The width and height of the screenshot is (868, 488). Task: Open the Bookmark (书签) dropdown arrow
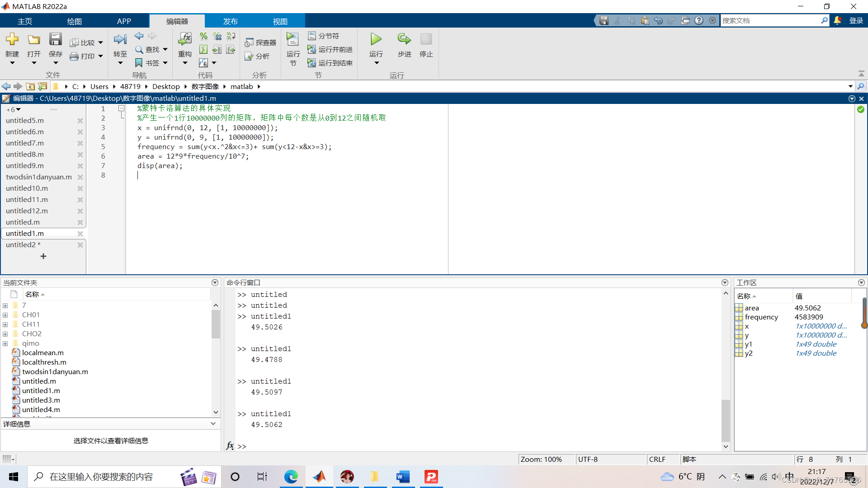[x=165, y=63]
